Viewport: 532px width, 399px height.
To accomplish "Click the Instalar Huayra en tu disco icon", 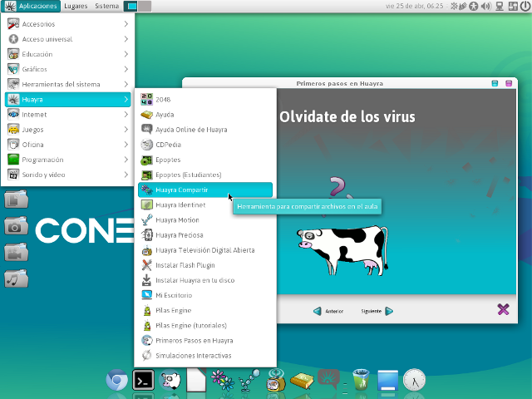I will 146,280.
